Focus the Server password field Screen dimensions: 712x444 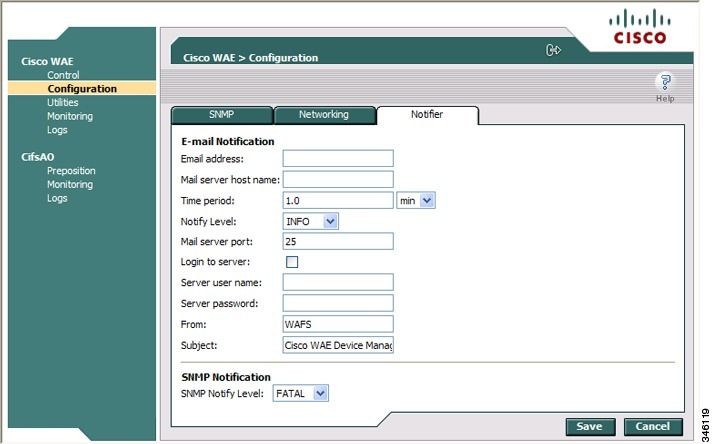pos(338,303)
